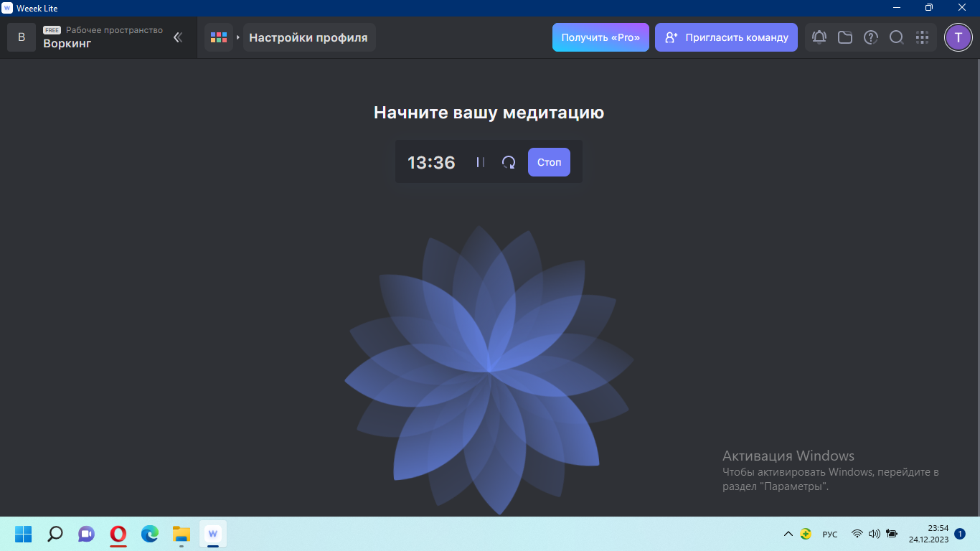Open the user avatar marked T

pos(958,37)
